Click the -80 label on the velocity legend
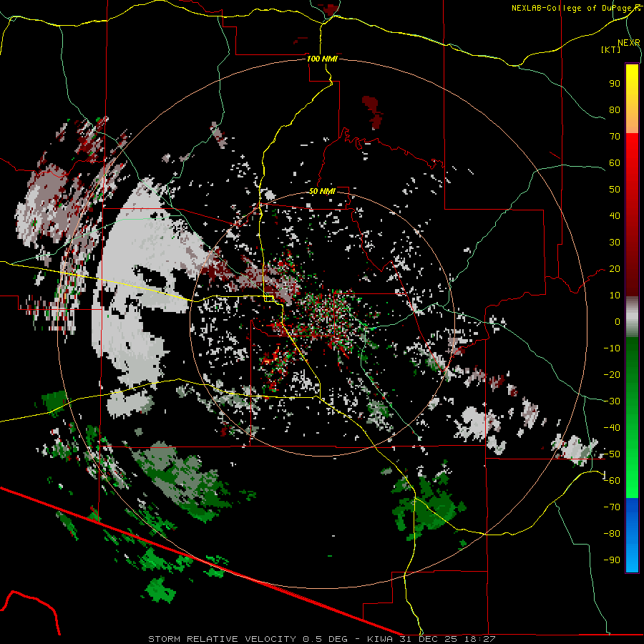The height and width of the screenshot is (644, 644). pos(612,534)
